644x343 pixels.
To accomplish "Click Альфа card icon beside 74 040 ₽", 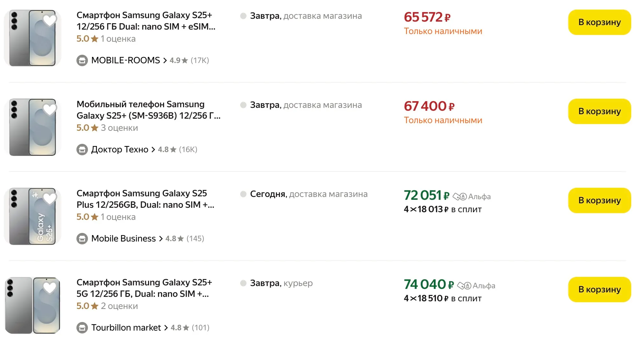I will [464, 286].
